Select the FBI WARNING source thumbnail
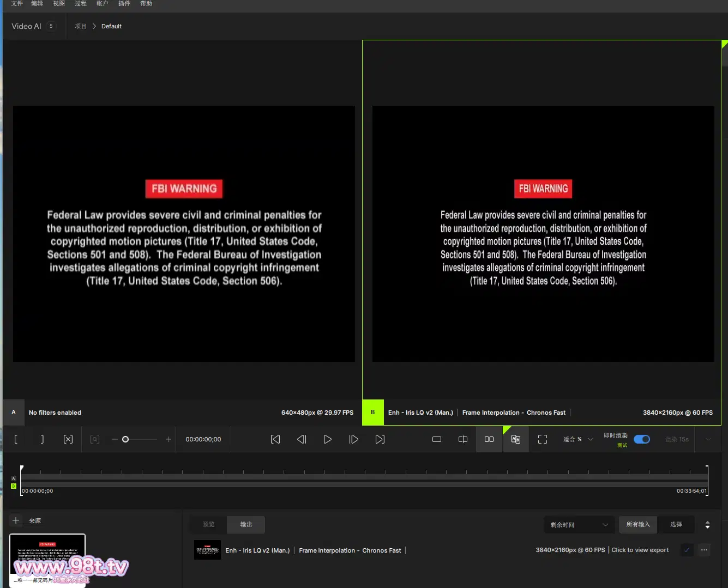 47,560
